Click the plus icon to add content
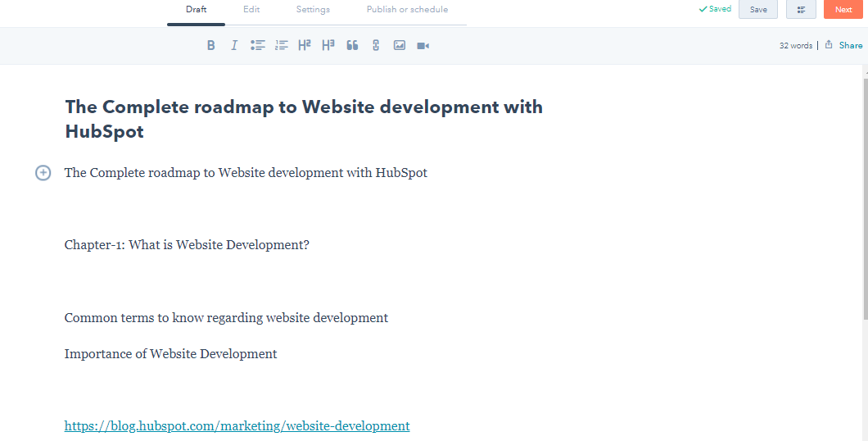 (x=43, y=173)
